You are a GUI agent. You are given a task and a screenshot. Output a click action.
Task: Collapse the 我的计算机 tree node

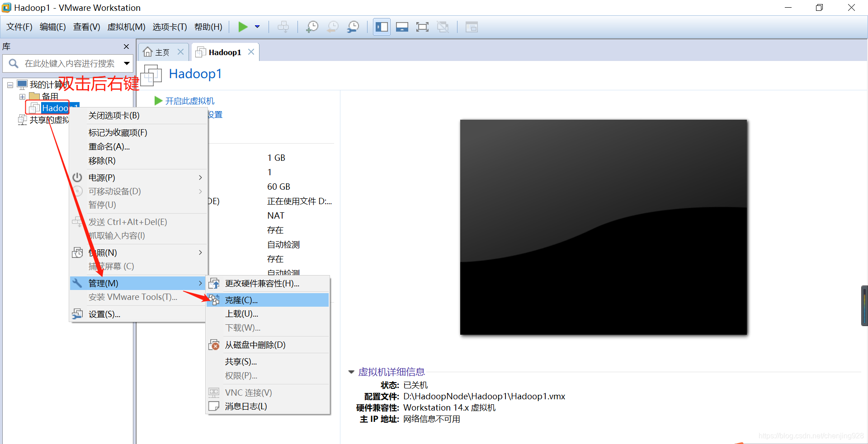pyautogui.click(x=10, y=85)
